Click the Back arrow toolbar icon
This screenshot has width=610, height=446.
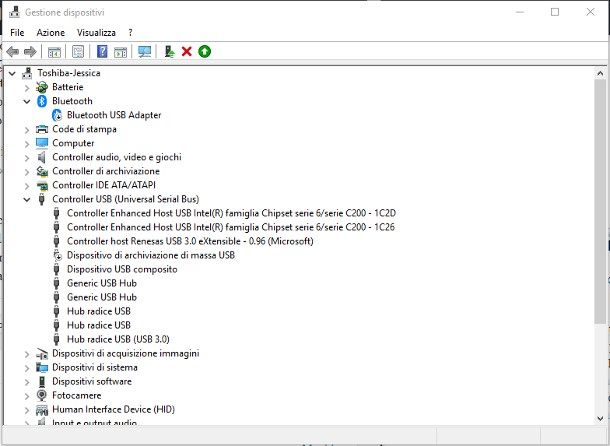13,51
